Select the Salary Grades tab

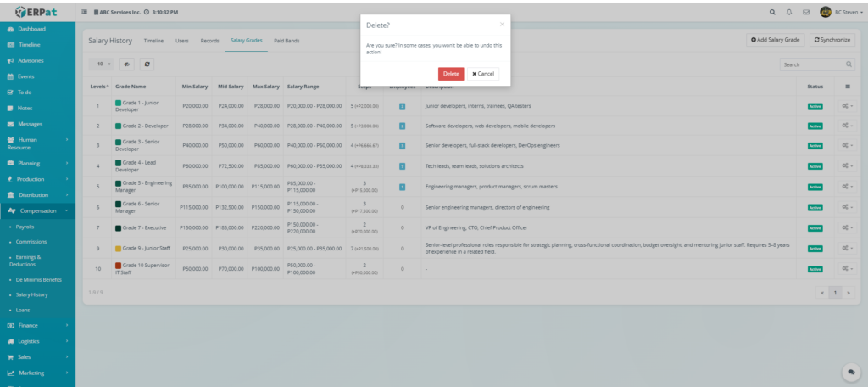pyautogui.click(x=247, y=41)
